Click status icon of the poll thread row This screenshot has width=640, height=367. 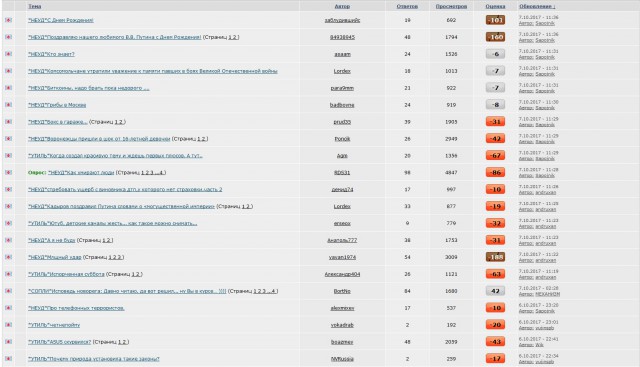tap(8, 173)
